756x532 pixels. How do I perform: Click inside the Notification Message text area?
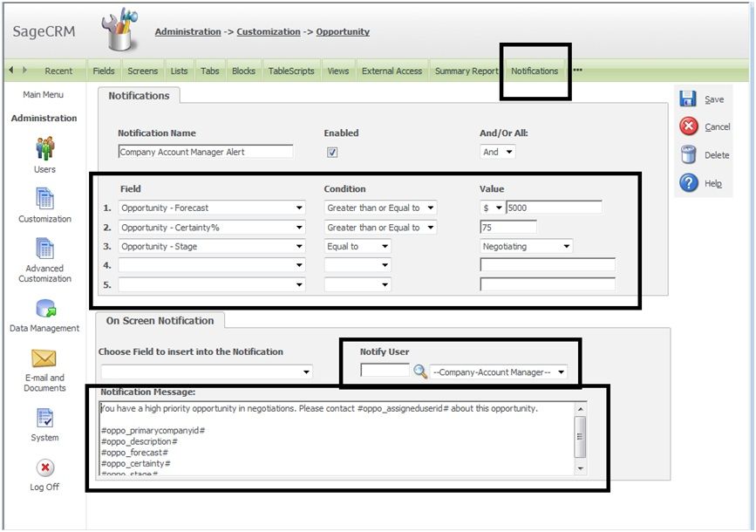click(x=337, y=439)
